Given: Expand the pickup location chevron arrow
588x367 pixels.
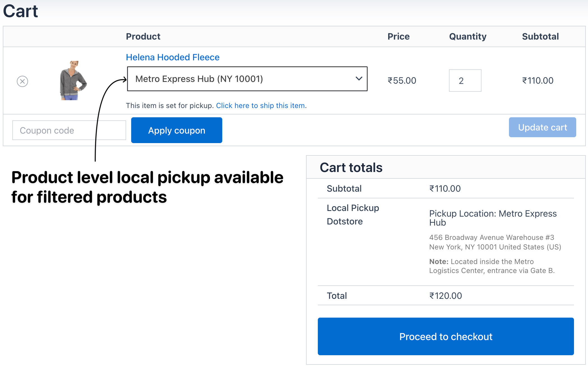Looking at the screenshot, I should [359, 79].
